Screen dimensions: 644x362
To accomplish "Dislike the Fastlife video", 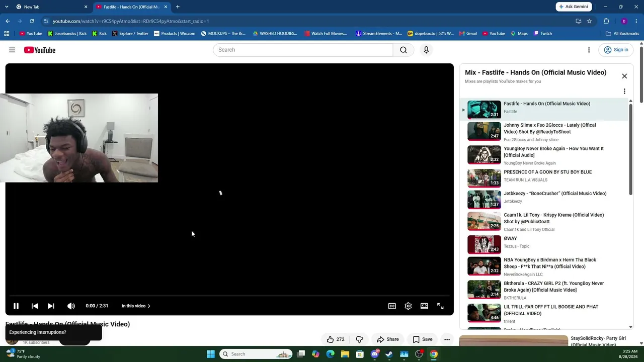I will coord(359,339).
